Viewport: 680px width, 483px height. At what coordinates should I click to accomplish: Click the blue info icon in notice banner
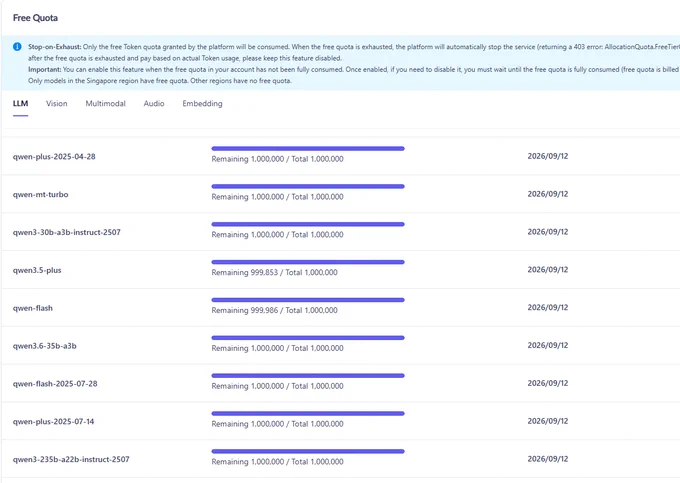pyautogui.click(x=17, y=46)
